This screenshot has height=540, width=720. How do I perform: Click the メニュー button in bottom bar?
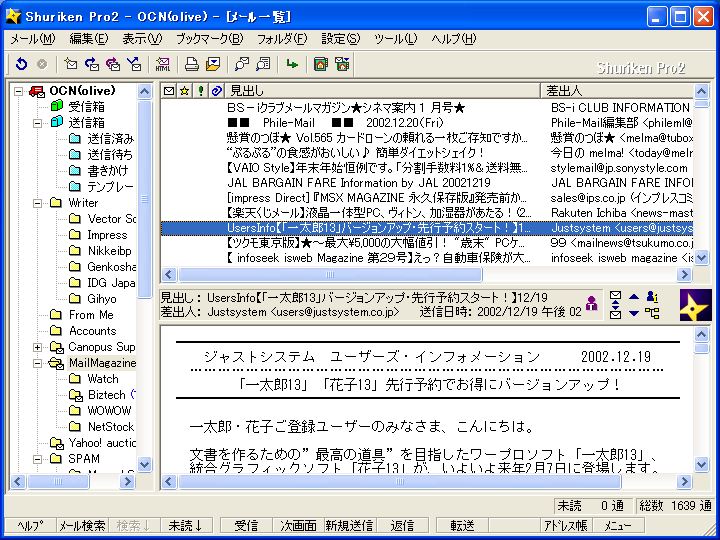tap(618, 525)
